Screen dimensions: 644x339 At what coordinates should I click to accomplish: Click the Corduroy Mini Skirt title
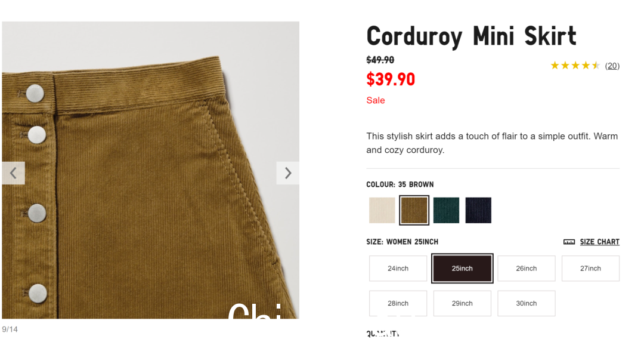point(471,36)
